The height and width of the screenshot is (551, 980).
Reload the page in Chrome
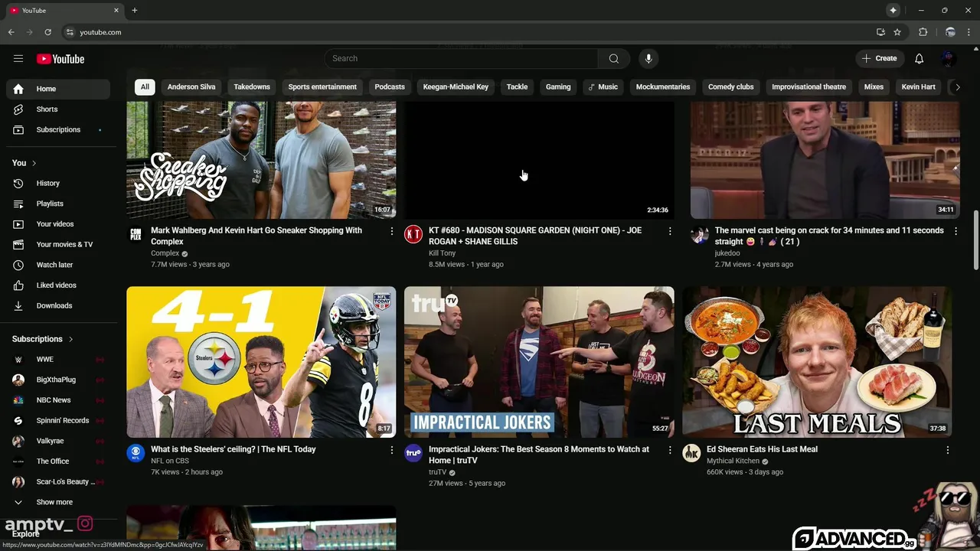pos(47,32)
